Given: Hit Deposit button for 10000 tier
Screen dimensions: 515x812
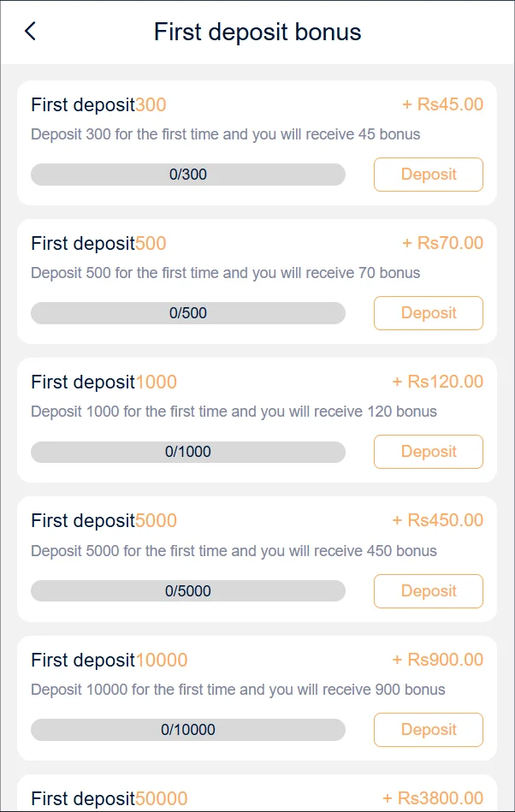Looking at the screenshot, I should click(428, 730).
